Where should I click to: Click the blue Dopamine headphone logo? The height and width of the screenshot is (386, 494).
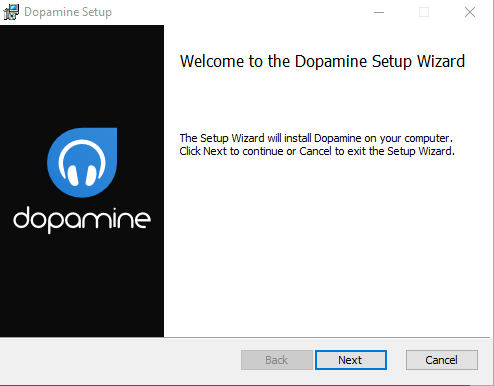point(82,162)
